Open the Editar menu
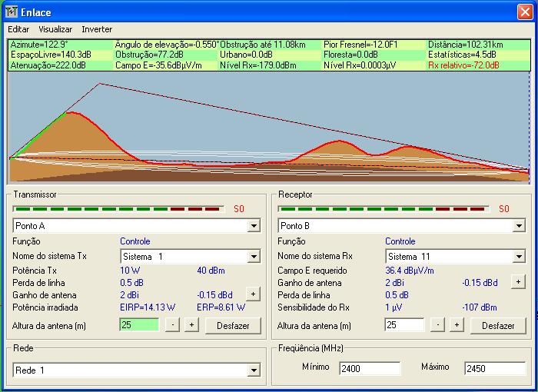The width and height of the screenshot is (538, 392). (x=18, y=29)
